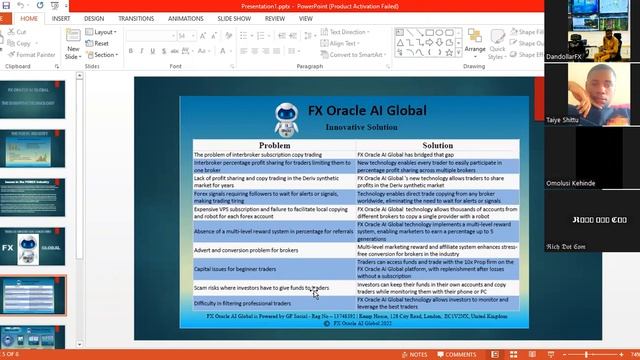Click the Align Text button
This screenshot has width=640, height=360.
pos(340,43)
